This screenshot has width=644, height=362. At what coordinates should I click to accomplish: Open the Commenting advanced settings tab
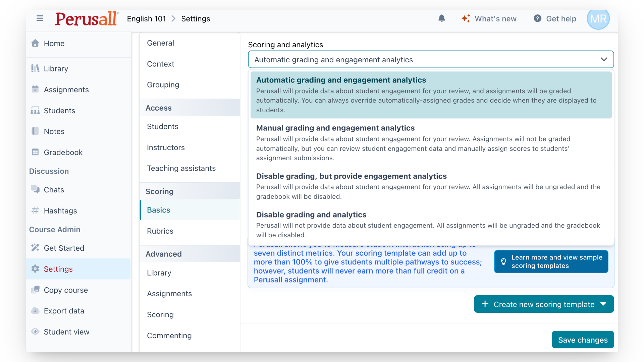[x=190, y=336]
